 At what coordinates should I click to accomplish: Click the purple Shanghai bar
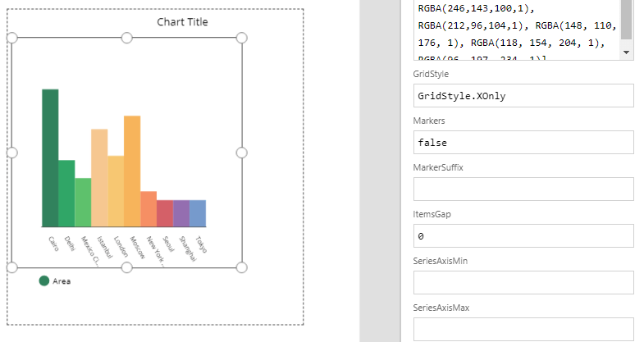(x=181, y=213)
